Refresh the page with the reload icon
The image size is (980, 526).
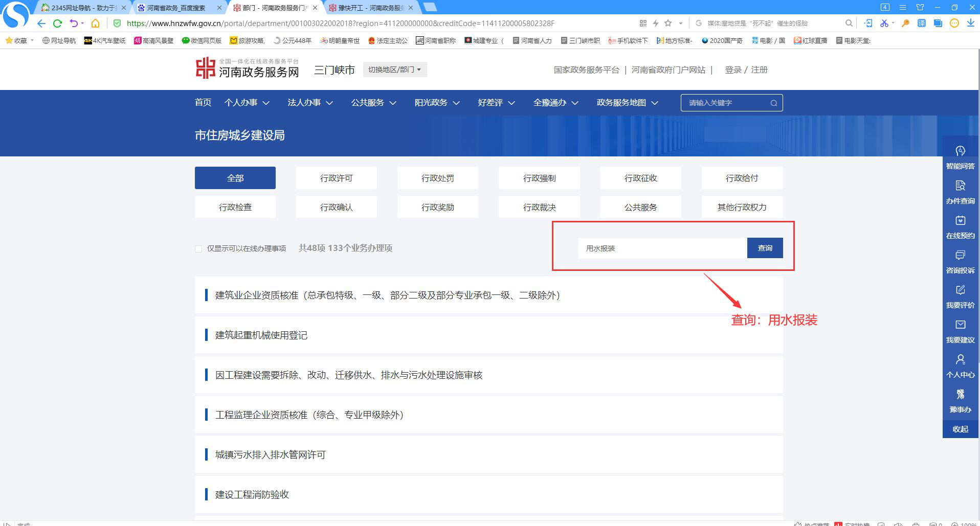pyautogui.click(x=57, y=23)
